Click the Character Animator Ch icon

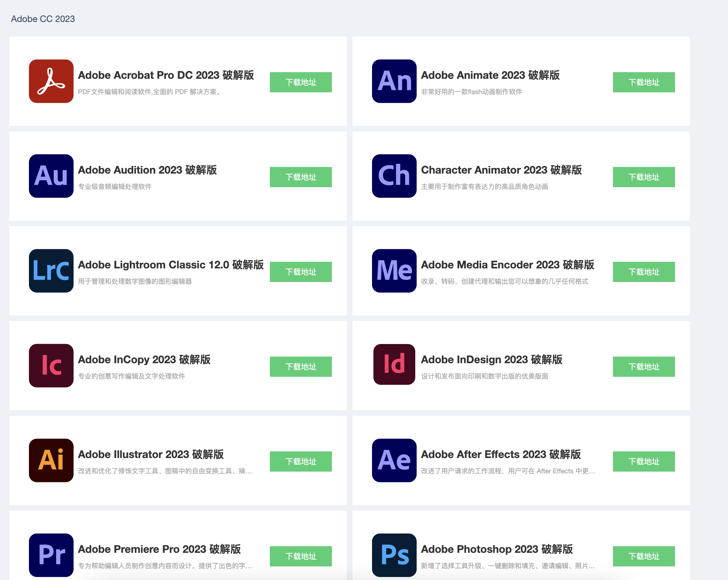point(394,176)
